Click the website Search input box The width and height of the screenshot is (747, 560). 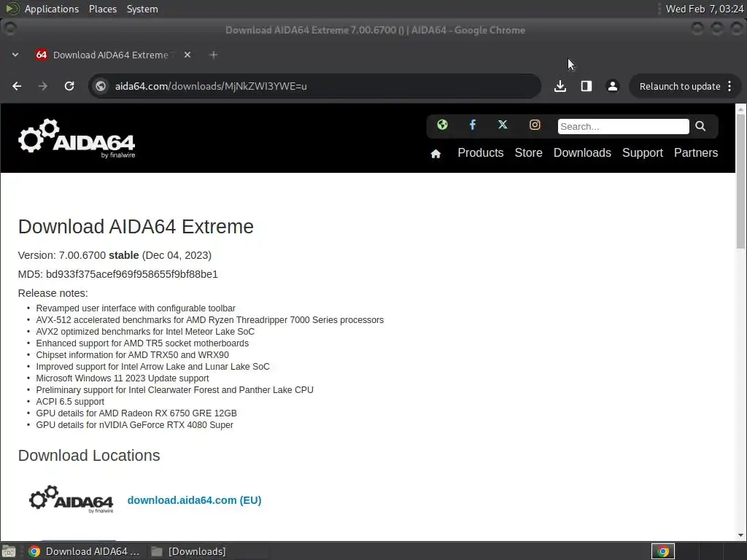point(623,126)
